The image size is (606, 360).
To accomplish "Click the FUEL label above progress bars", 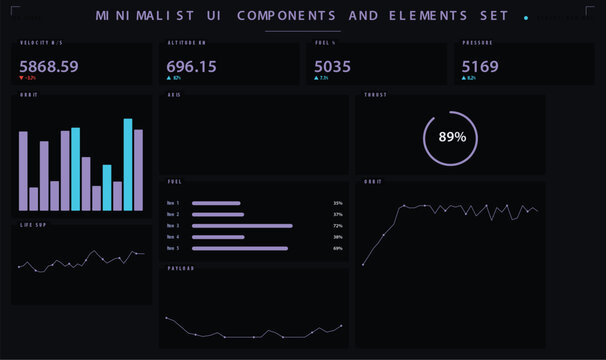I will click(175, 182).
